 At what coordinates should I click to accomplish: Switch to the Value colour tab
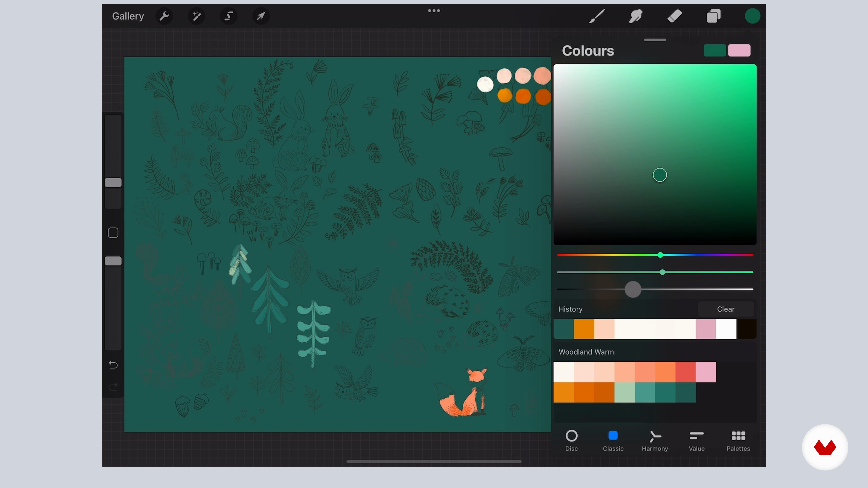(x=696, y=441)
